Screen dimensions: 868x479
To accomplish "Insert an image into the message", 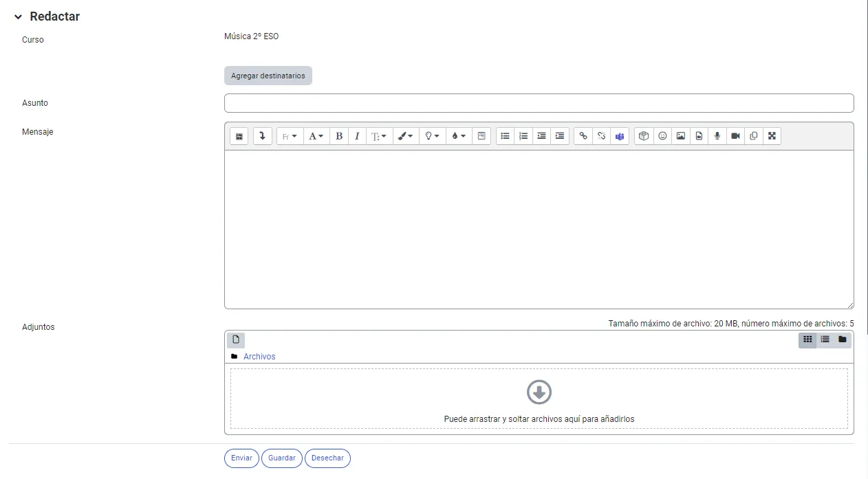I will point(680,135).
